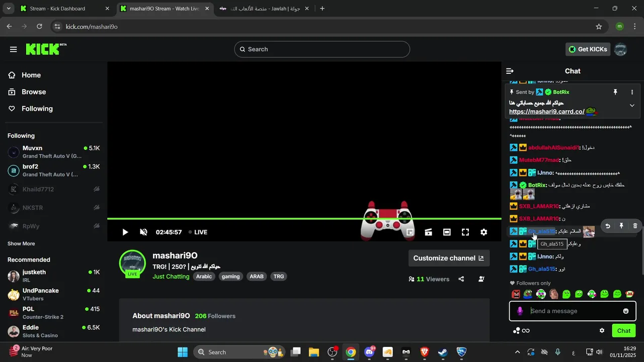Open the channel points icon
This screenshot has height=362, width=644.
click(x=521, y=331)
